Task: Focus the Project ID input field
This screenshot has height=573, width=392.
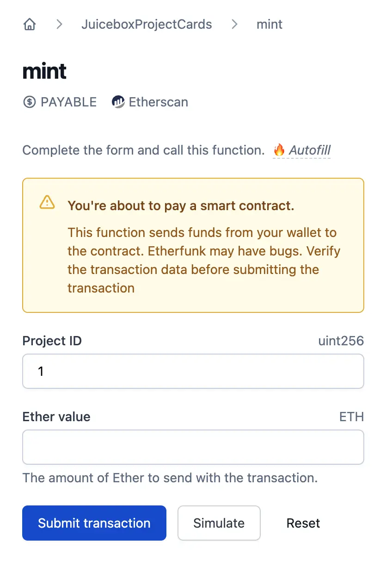Action: point(193,371)
